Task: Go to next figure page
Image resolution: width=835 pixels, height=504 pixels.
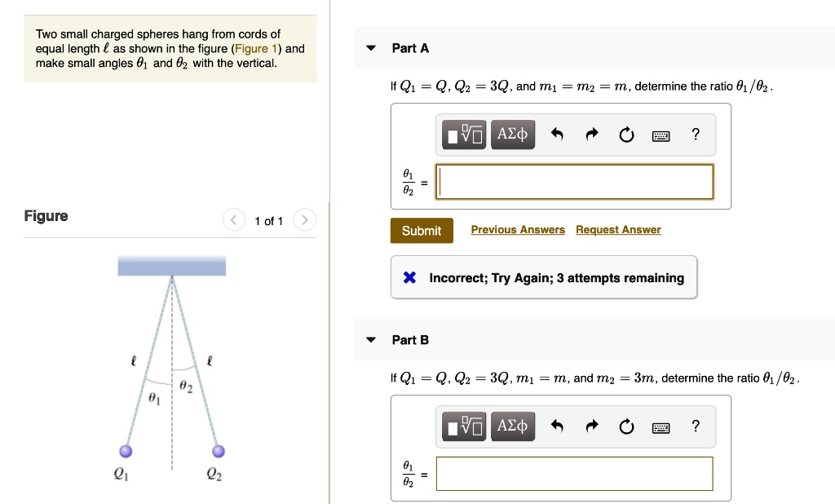Action: point(304,219)
